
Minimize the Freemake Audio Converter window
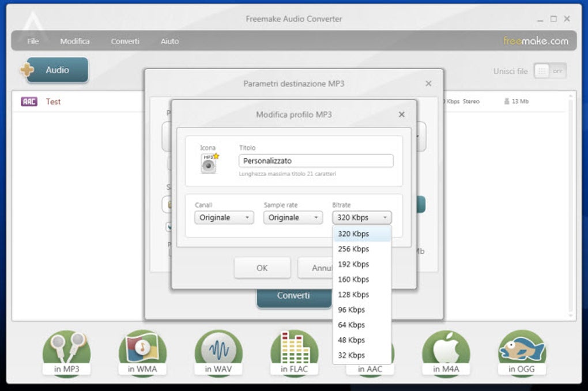coord(540,20)
